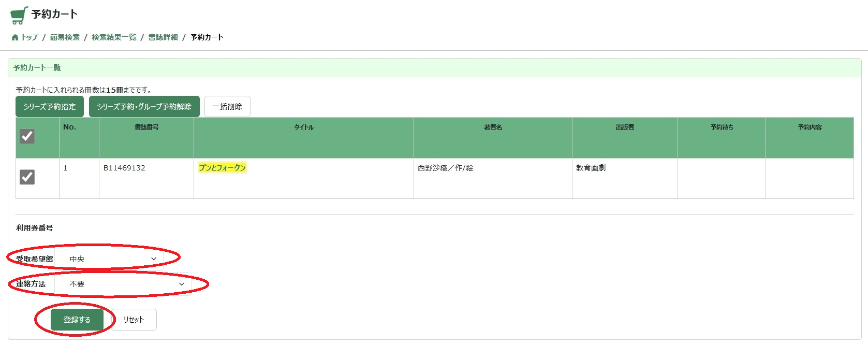The width and height of the screenshot is (868, 344).
Task: Click the リセット button
Action: 134,320
